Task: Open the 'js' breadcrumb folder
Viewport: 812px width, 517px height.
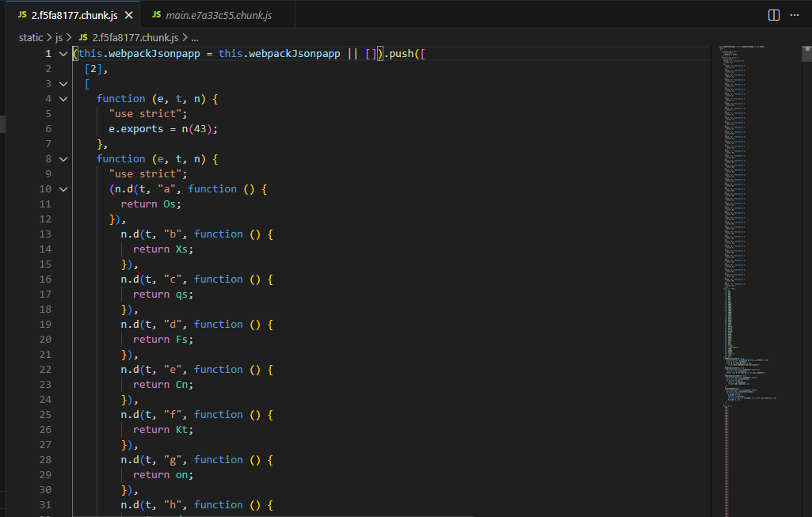Action: 59,37
